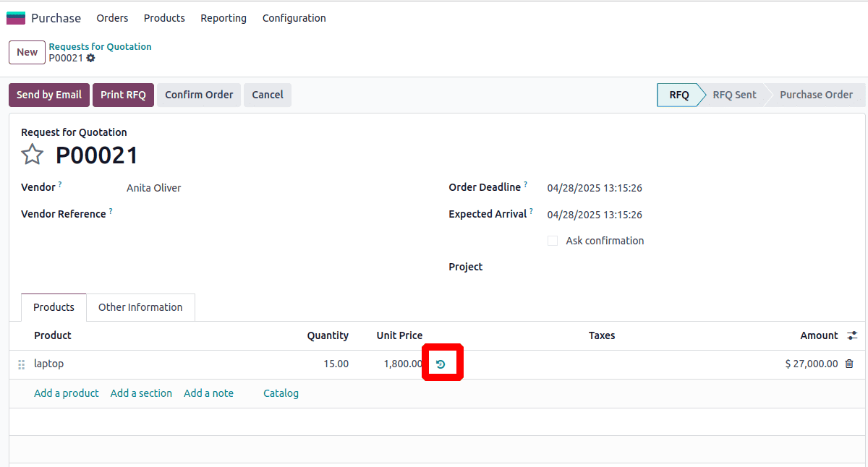Select the RFQ status stage
The width and height of the screenshot is (868, 467).
pyautogui.click(x=679, y=95)
